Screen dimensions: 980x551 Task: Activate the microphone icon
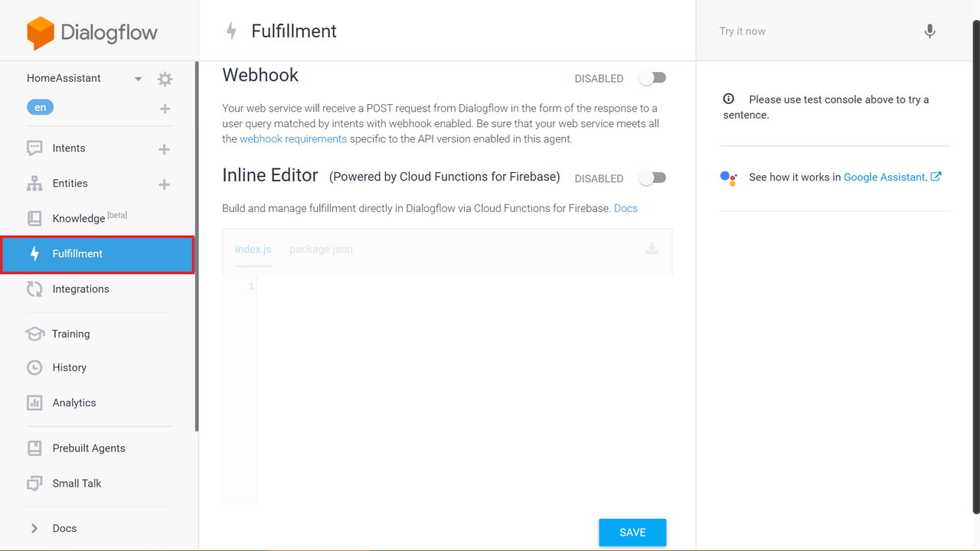(929, 31)
